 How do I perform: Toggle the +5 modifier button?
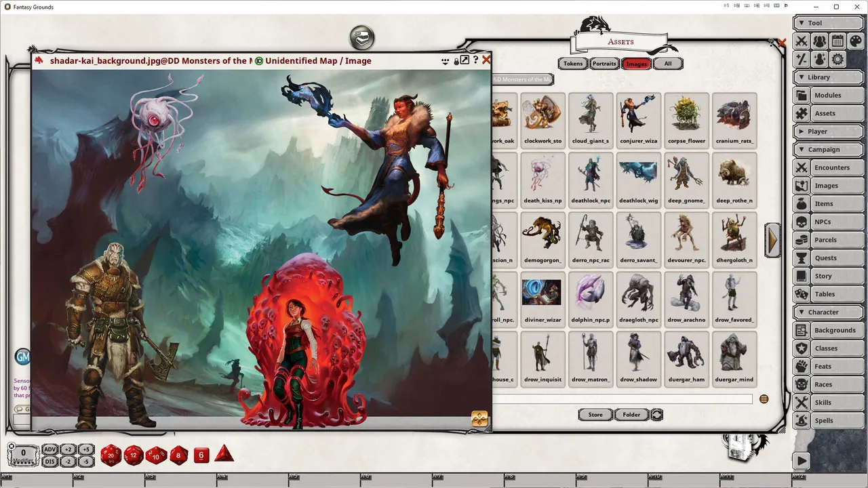click(85, 449)
